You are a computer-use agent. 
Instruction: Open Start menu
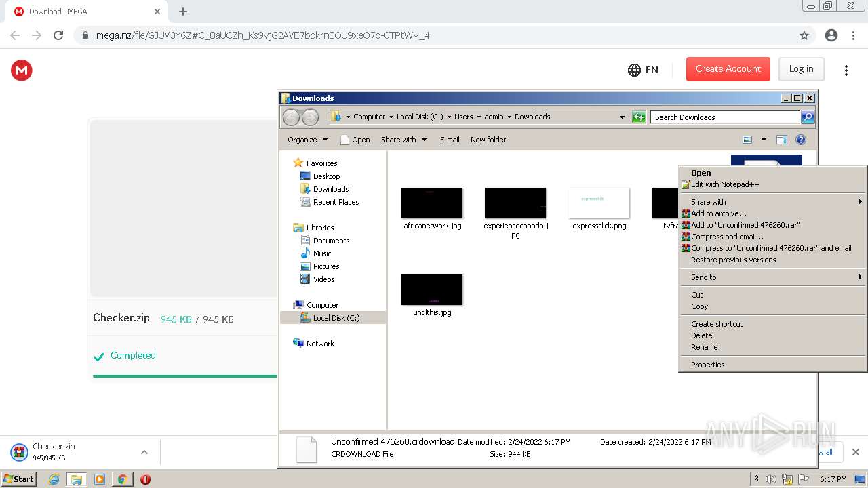coord(19,479)
